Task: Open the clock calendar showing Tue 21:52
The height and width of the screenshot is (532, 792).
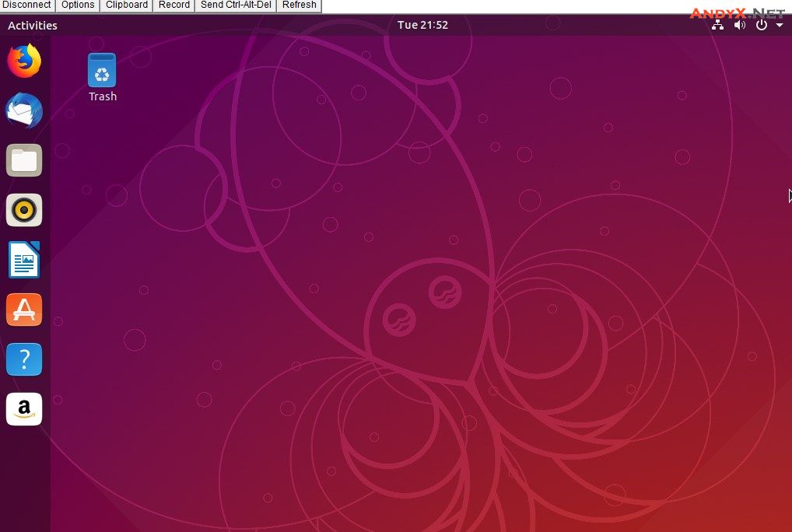Action: pos(422,25)
